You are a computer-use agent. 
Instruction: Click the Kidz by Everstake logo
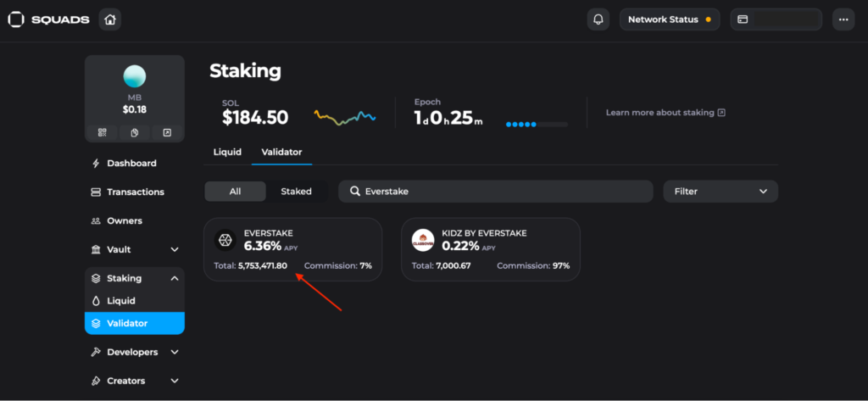tap(424, 240)
